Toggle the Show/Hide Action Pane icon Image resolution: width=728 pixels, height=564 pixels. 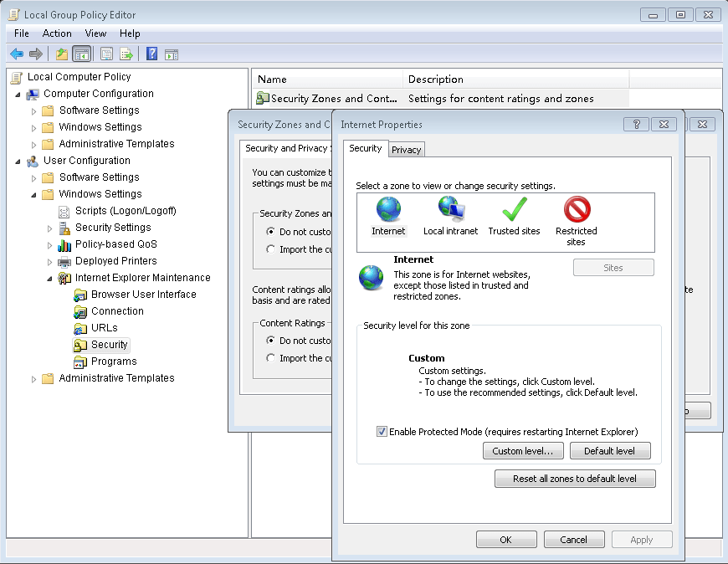[172, 54]
